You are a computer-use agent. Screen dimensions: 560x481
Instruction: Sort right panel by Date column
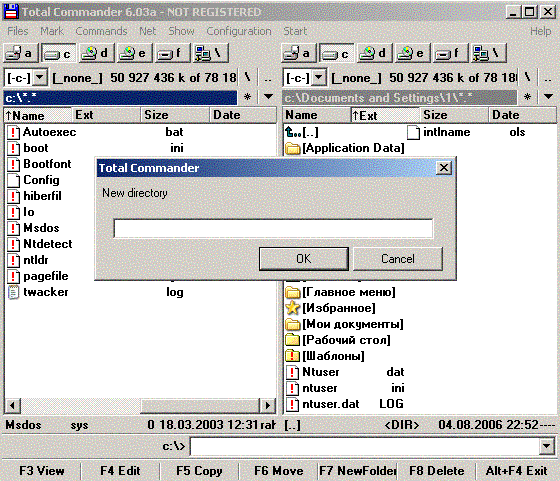[x=522, y=115]
